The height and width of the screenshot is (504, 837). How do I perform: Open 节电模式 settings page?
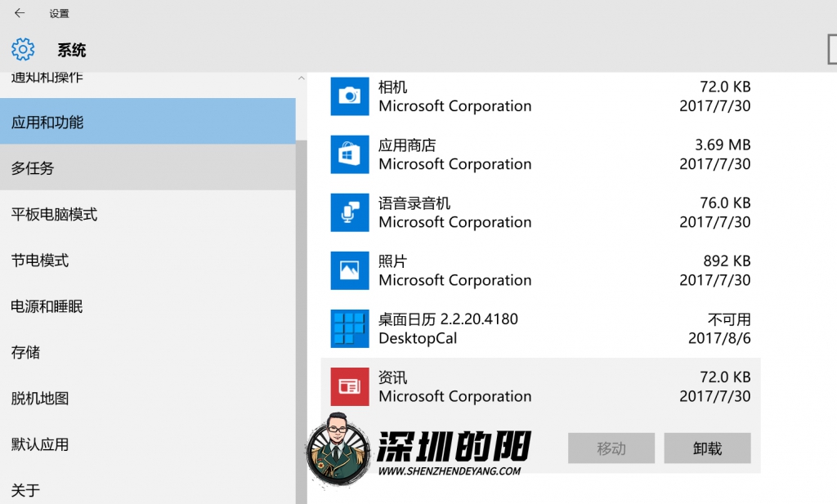(148, 260)
